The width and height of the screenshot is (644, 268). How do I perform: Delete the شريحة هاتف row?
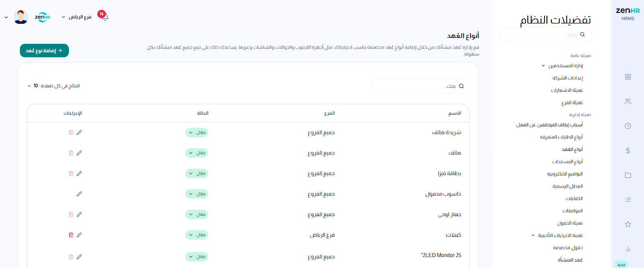click(71, 132)
